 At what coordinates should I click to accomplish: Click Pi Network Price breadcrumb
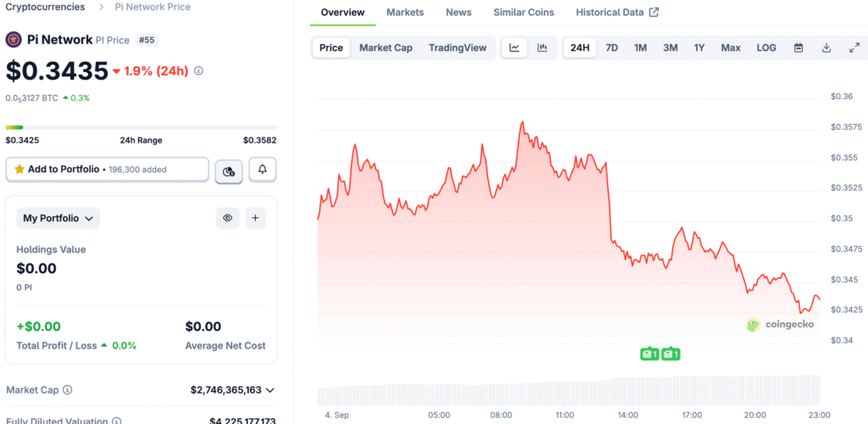tap(153, 7)
